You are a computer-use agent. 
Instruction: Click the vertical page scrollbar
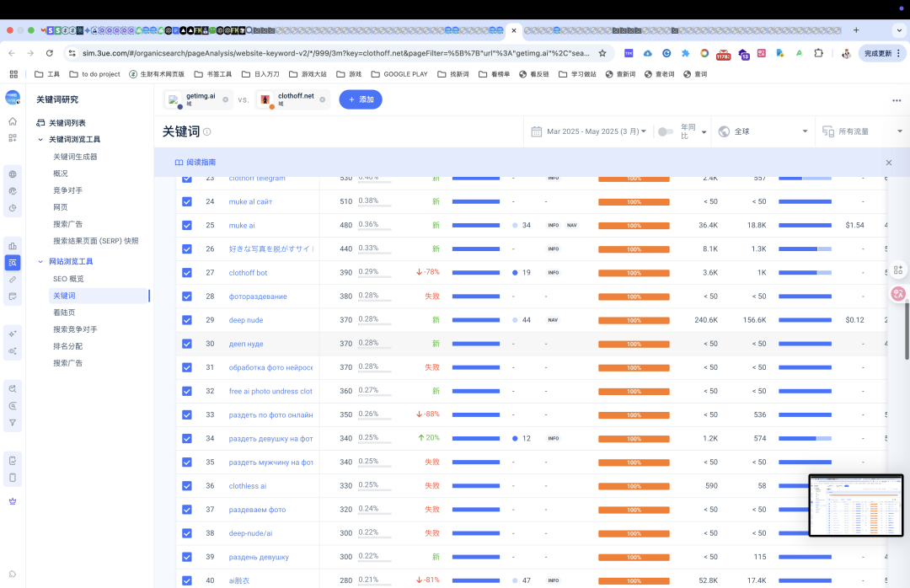(907, 331)
